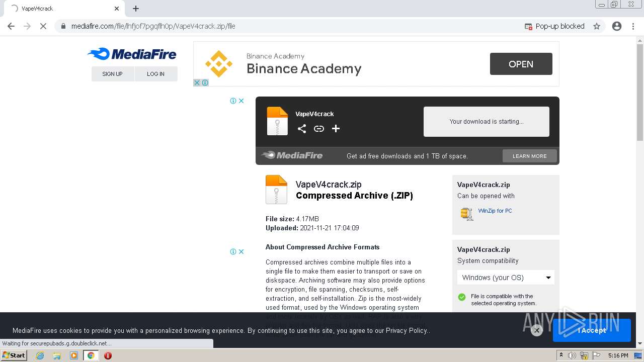The height and width of the screenshot is (362, 644).
Task: Click the browser forward arrow
Action: (x=27, y=26)
